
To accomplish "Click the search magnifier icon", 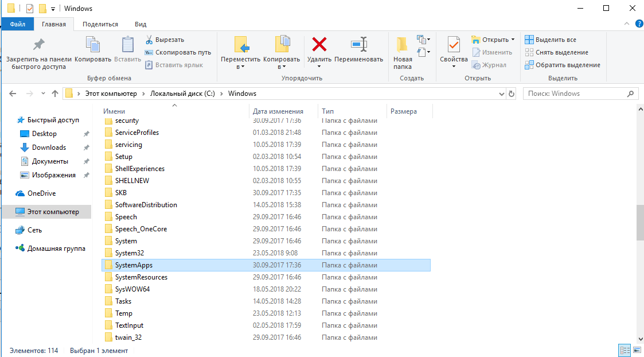I will click(x=630, y=94).
